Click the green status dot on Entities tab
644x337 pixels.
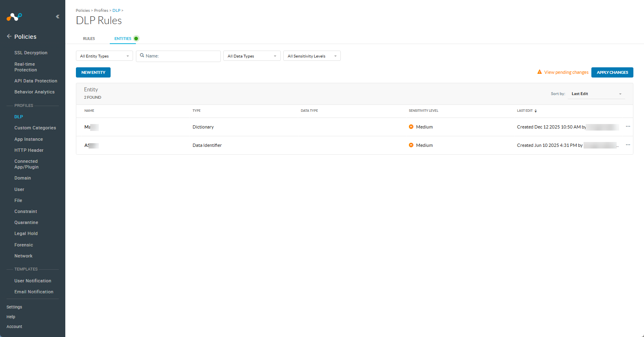(x=136, y=38)
